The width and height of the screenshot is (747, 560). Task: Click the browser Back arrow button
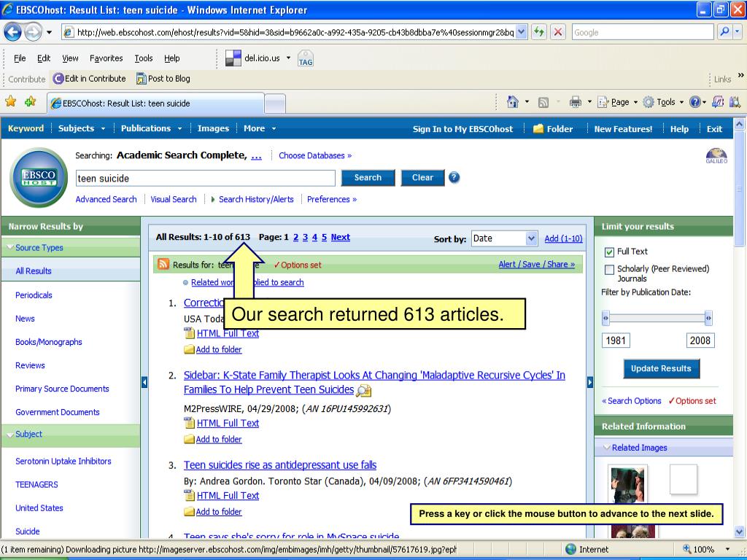pos(13,32)
